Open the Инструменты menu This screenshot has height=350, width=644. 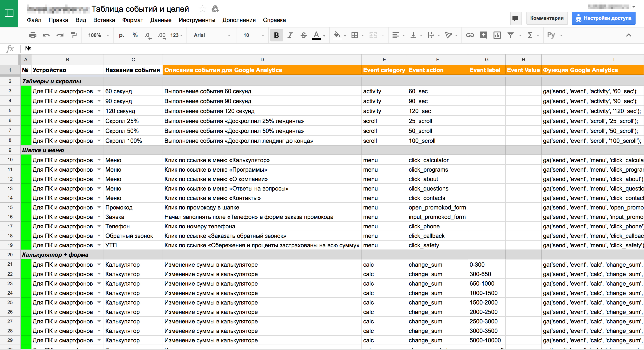(197, 20)
